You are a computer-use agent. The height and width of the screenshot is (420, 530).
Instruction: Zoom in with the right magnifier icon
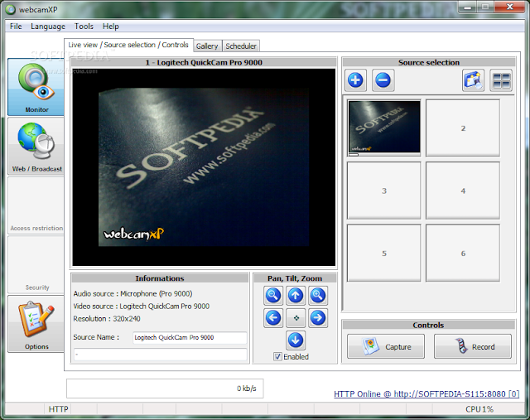tap(318, 295)
